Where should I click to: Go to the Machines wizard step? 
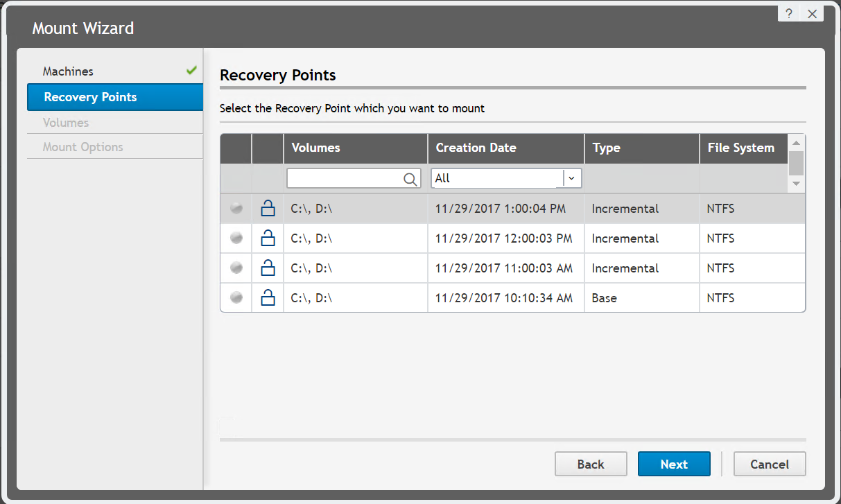(x=68, y=71)
